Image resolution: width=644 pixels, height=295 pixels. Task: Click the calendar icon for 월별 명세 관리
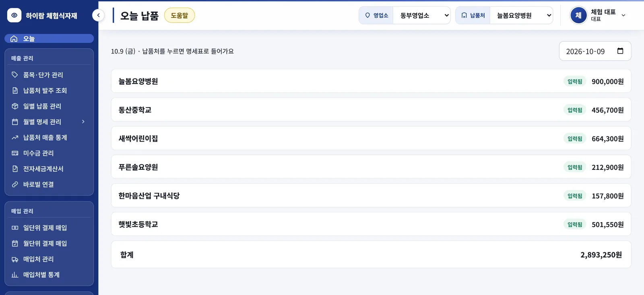tap(15, 122)
